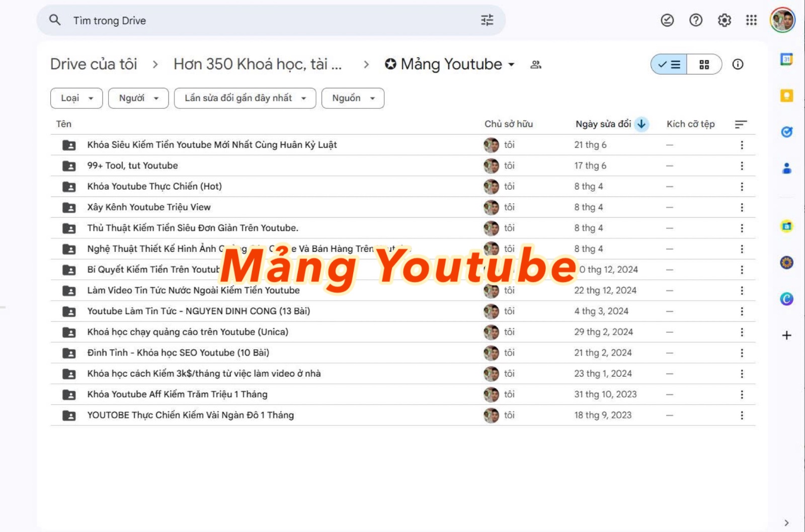Show folder details info panel
The height and width of the screenshot is (532, 805).
[x=738, y=64]
